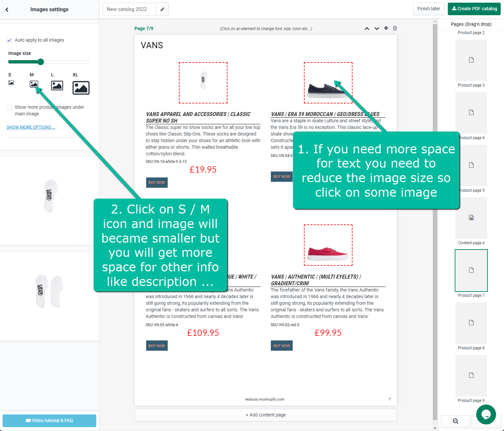This screenshot has height=431, width=504.
Task: Click BUY NOW under £99.95 product
Action: (x=282, y=346)
